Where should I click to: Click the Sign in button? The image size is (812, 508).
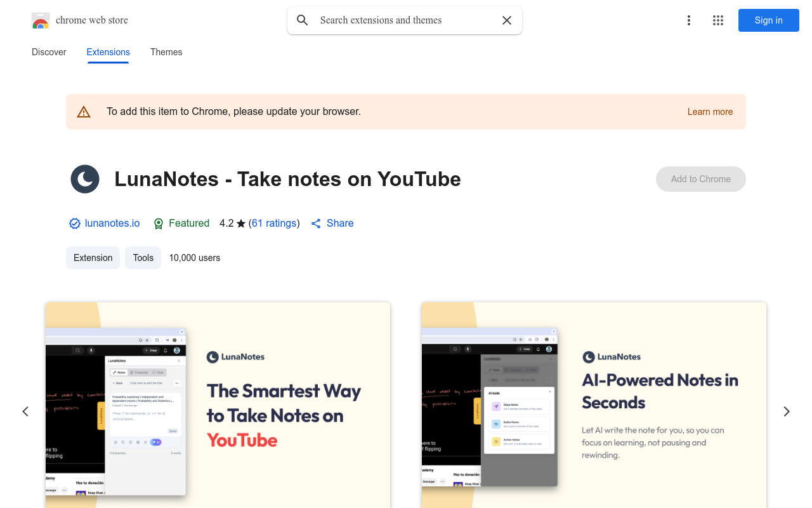point(768,20)
